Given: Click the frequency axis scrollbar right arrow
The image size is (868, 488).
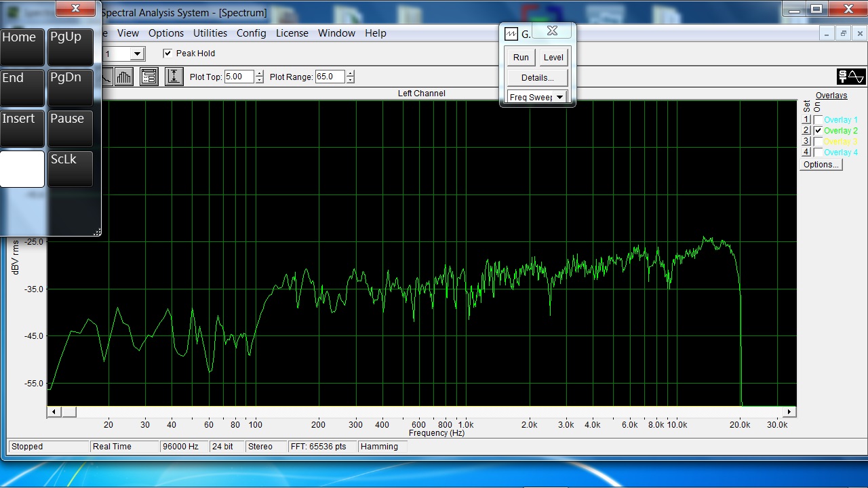Looking at the screenshot, I should coord(789,411).
